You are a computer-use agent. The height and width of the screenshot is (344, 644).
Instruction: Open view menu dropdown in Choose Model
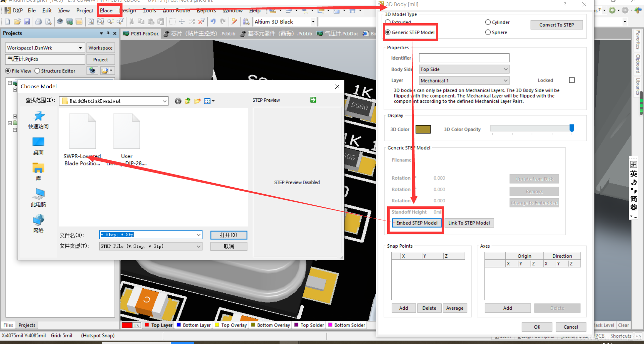point(209,101)
